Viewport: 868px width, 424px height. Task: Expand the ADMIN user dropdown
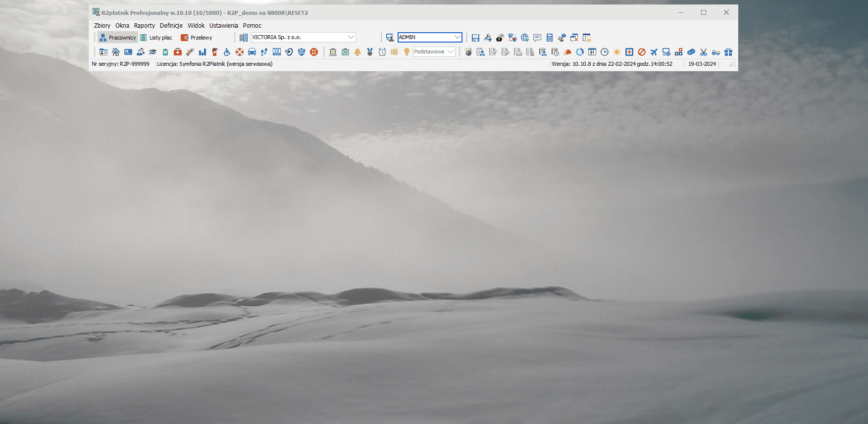coord(457,37)
